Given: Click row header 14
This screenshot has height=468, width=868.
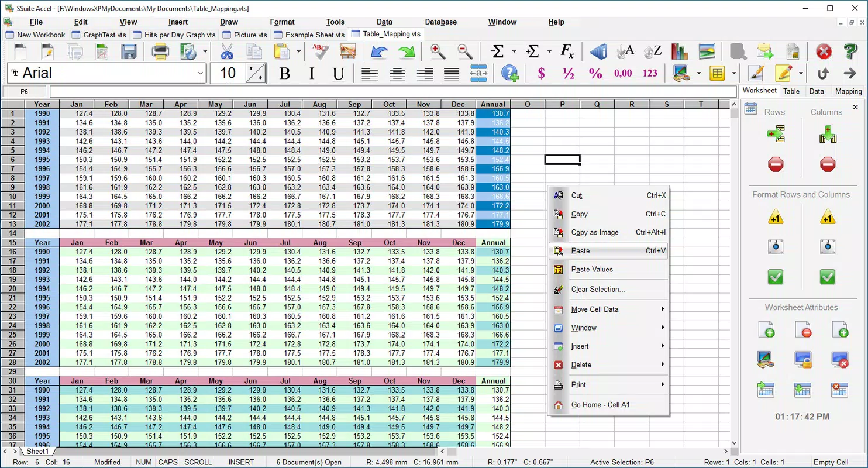Looking at the screenshot, I should point(12,233).
